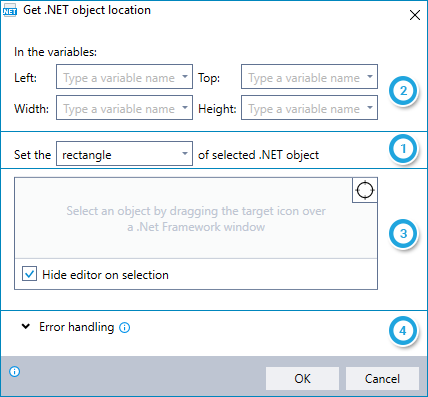Click the Cancel button
Image resolution: width=428 pixels, height=397 pixels.
pyautogui.click(x=382, y=379)
